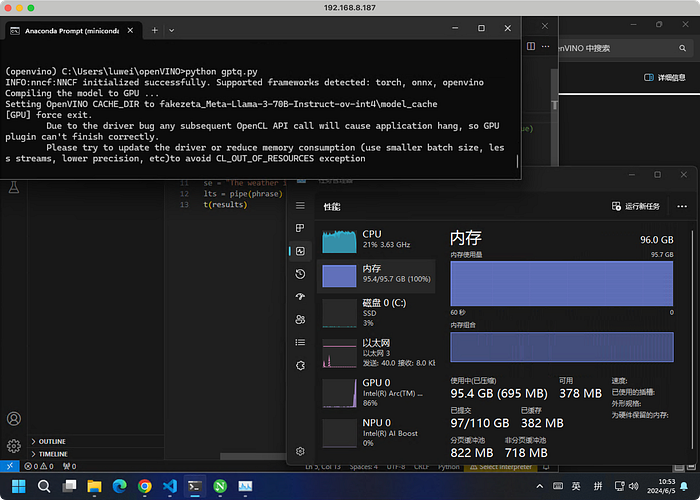Open notification bell icon
This screenshot has height=500, width=700.
684,486
